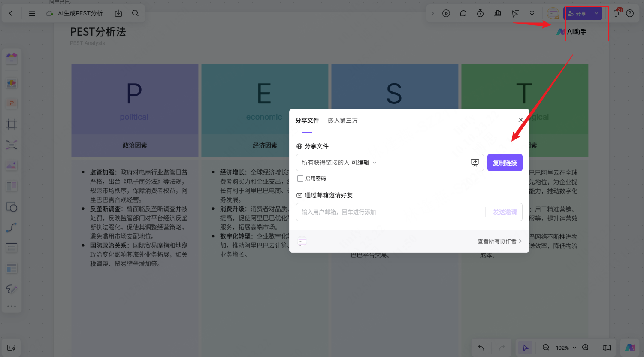Click the PEST分析法 heading
The width and height of the screenshot is (644, 357).
coord(98,32)
